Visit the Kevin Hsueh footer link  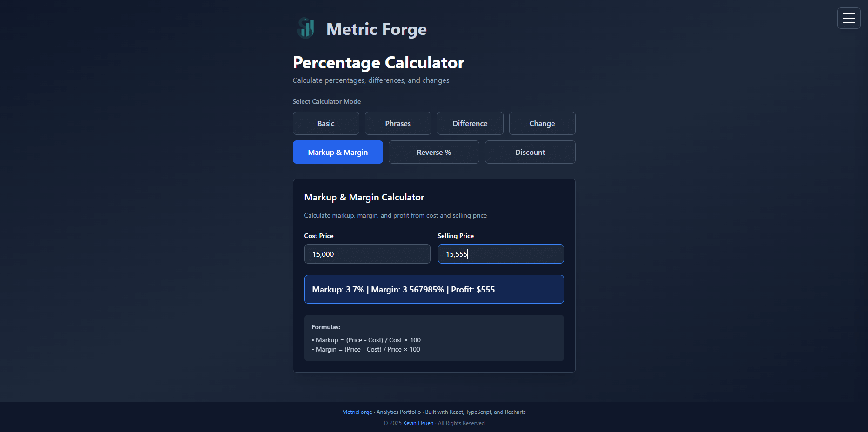418,423
